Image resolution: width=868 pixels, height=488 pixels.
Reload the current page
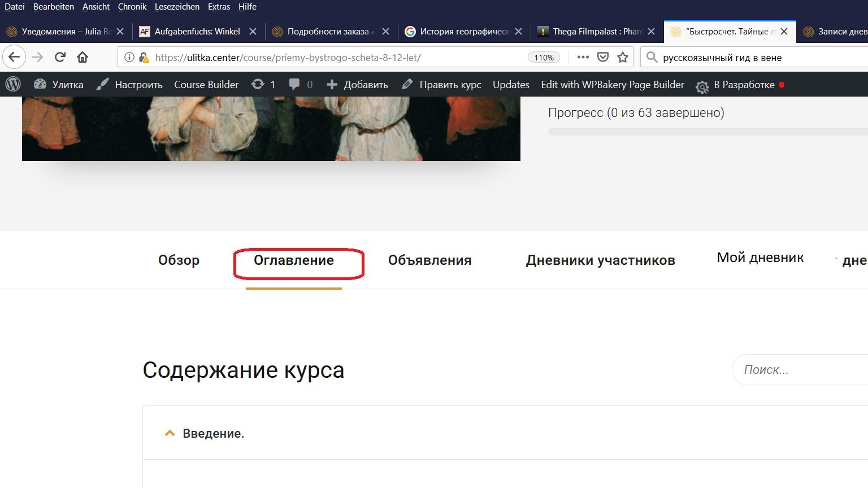click(60, 57)
